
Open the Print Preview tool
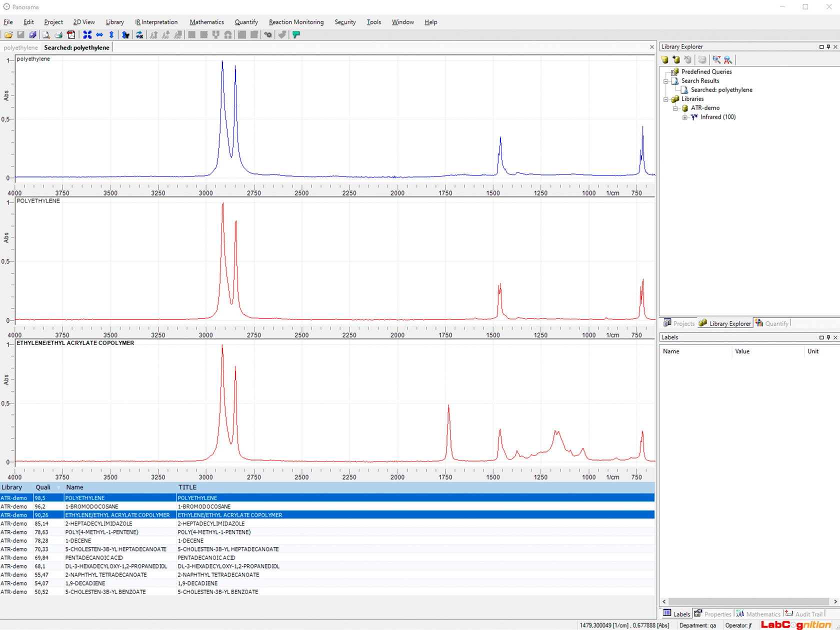[x=46, y=34]
